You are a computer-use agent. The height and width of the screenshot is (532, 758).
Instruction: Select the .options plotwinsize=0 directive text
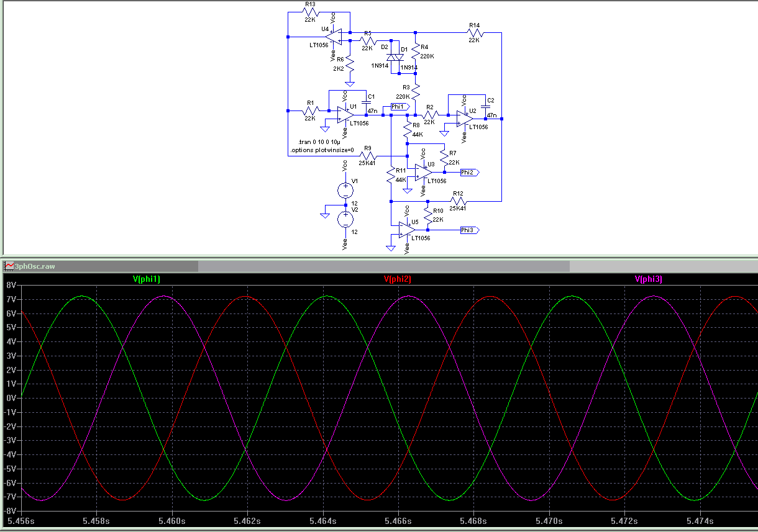point(322,150)
